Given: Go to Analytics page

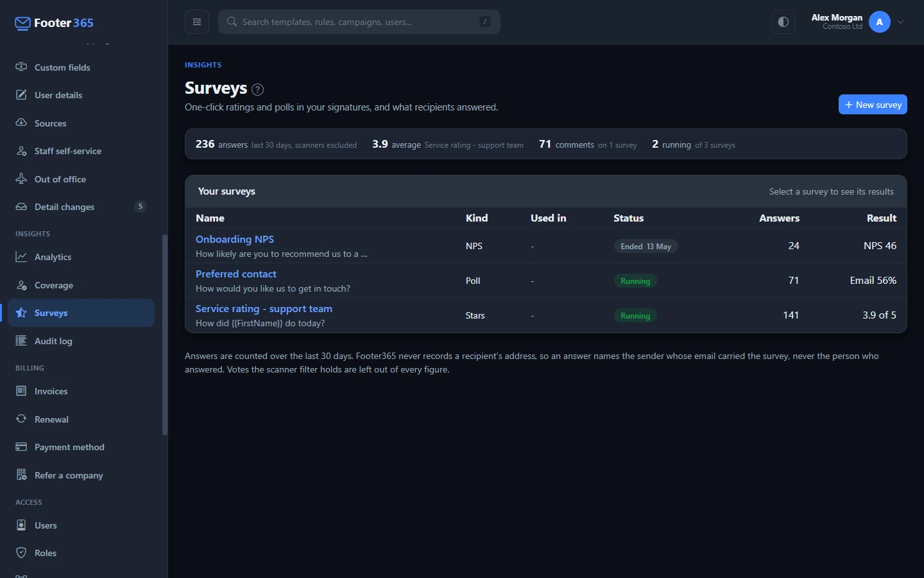Looking at the screenshot, I should click(x=81, y=257).
